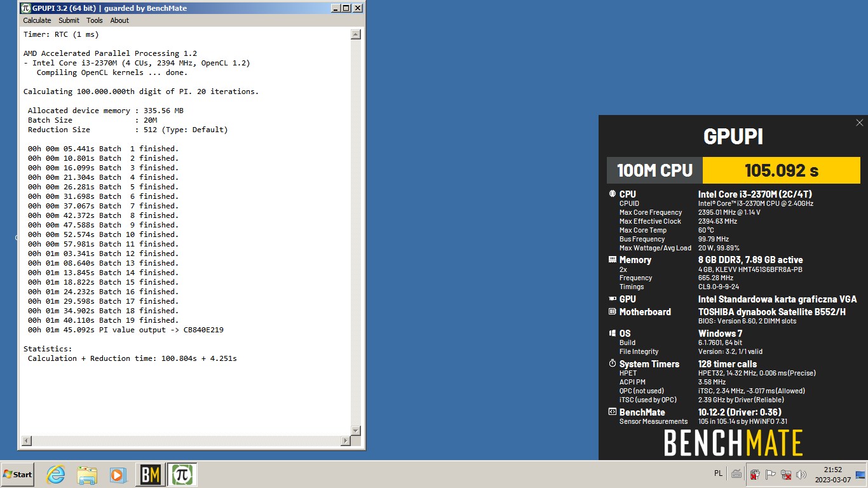Click the GPU card icon in the BenchMate panel

click(x=613, y=299)
